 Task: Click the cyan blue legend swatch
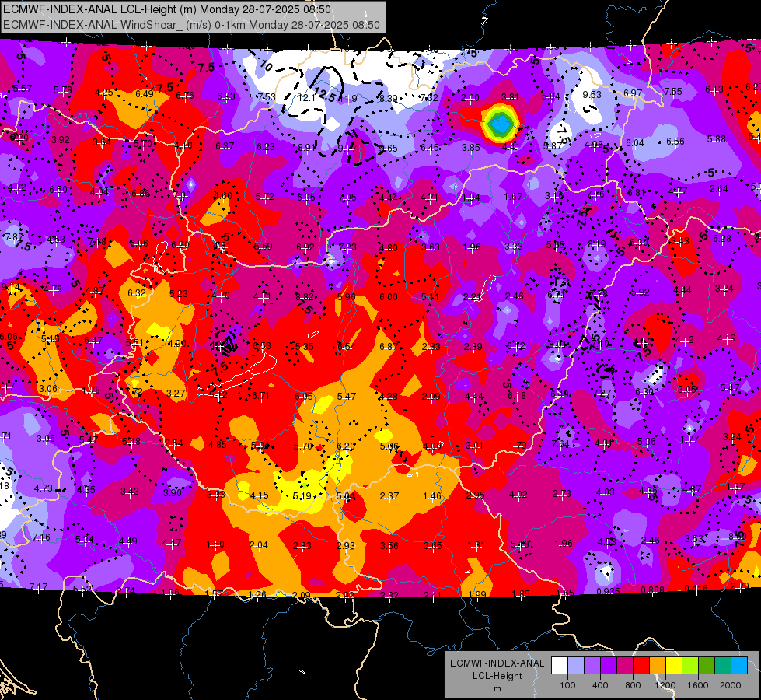(x=739, y=665)
